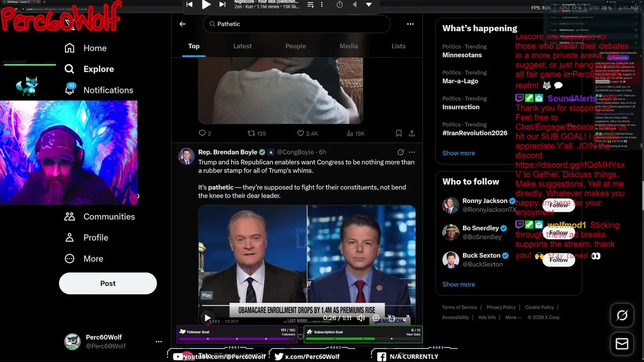
Task: Open Rep. Brendan Boyle's avatar
Action: (187, 156)
